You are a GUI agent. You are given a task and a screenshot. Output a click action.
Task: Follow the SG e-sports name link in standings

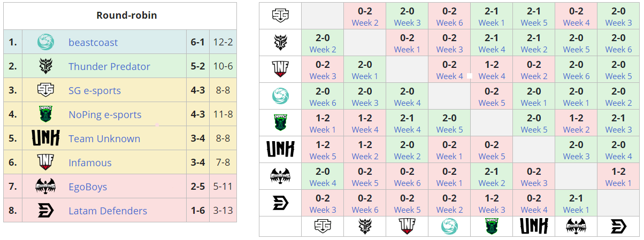click(95, 90)
